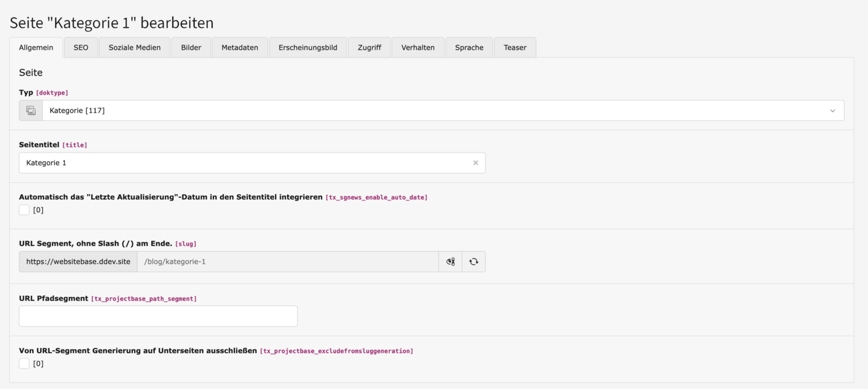Open the Soziale Medien tab
Screen dimensions: 868x389
(135, 47)
